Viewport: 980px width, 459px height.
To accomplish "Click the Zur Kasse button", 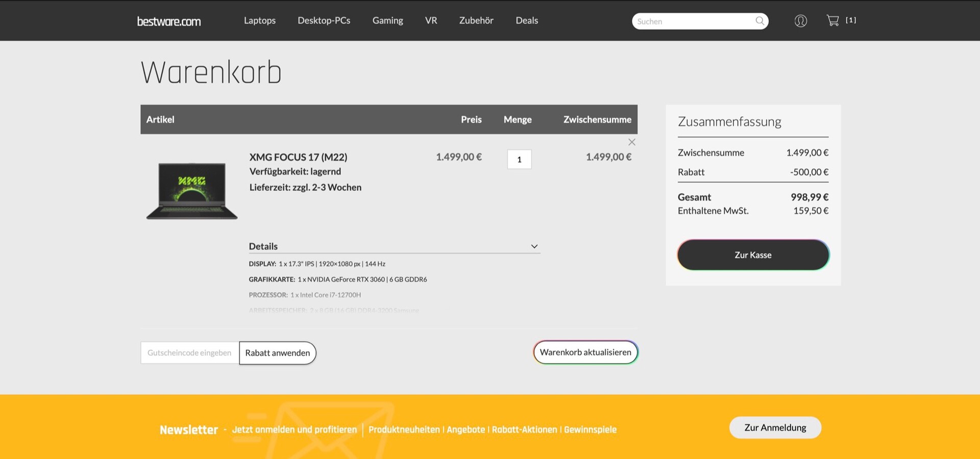I will tap(753, 255).
